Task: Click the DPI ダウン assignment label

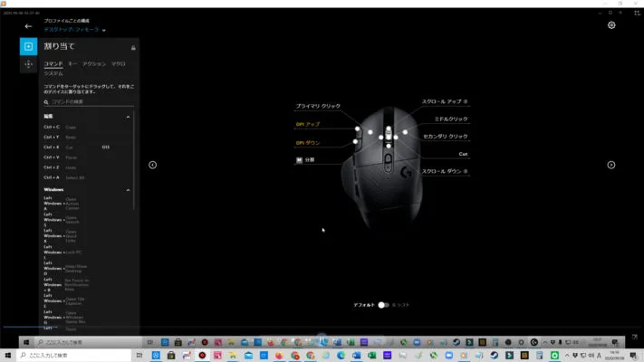Action: coord(308,143)
